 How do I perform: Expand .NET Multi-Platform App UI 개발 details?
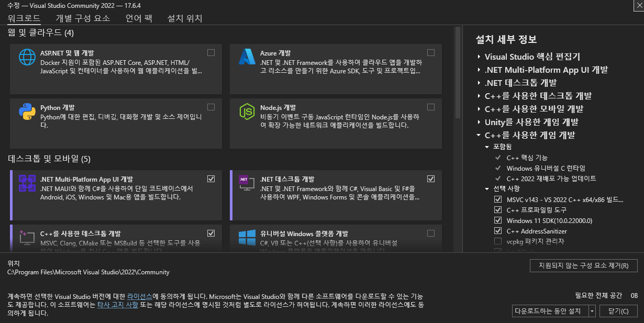click(479, 70)
